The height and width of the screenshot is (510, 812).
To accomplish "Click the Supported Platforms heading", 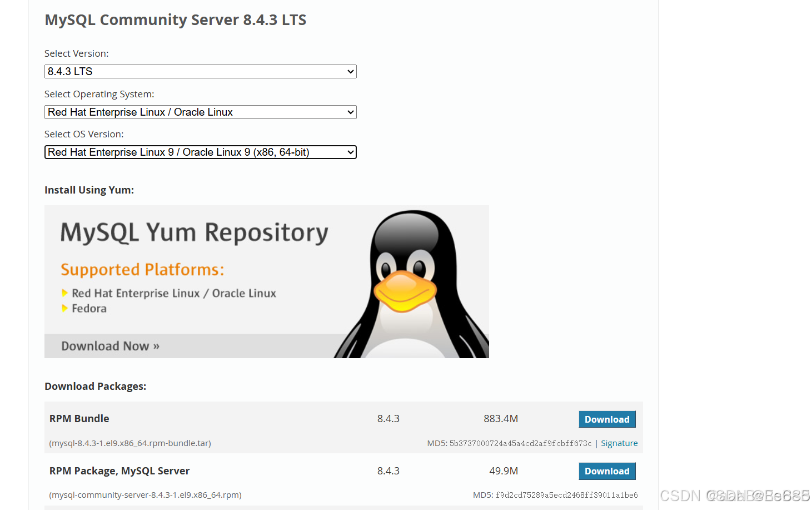I will pos(142,270).
